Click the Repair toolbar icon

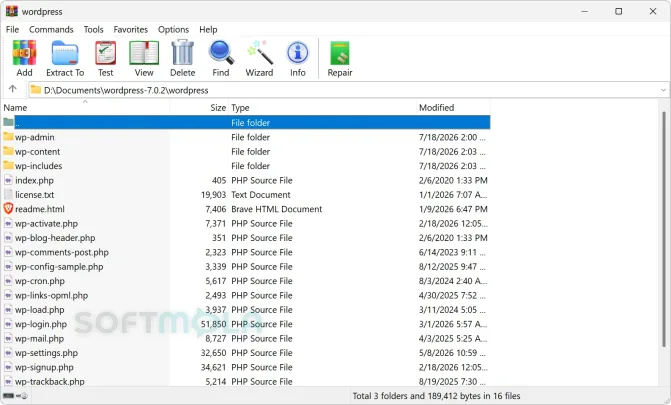point(340,53)
